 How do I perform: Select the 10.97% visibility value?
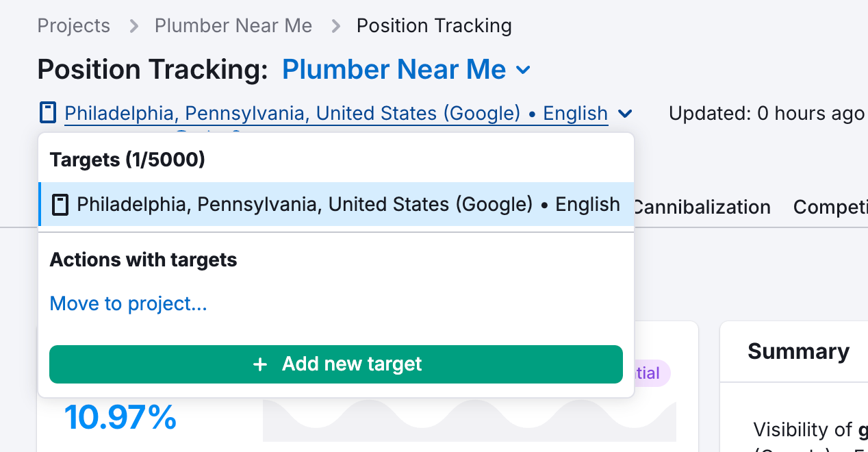[x=120, y=417]
